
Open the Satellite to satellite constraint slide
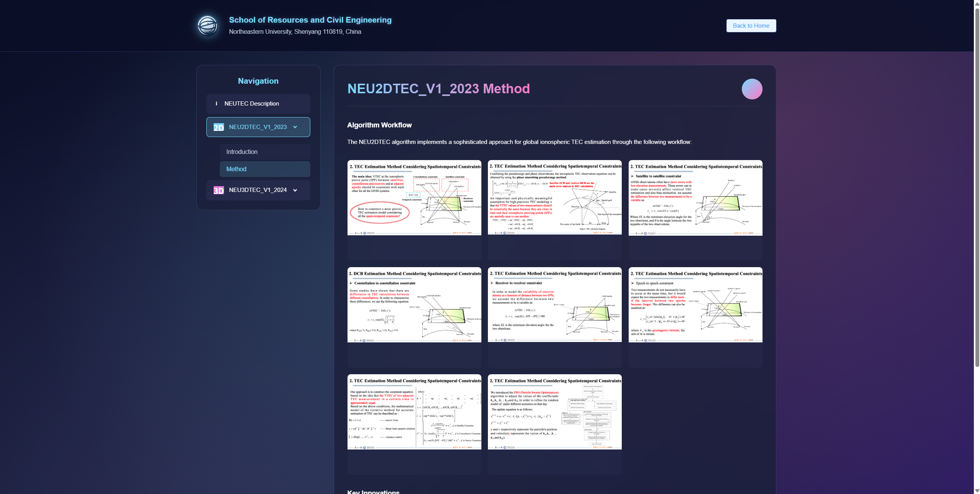click(695, 198)
